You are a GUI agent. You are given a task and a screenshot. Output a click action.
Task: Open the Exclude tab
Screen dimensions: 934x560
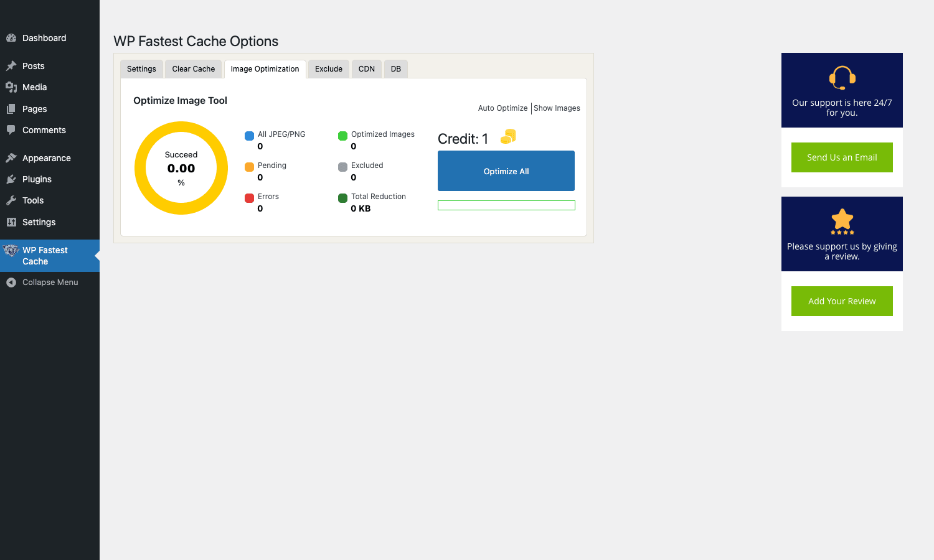coord(329,69)
